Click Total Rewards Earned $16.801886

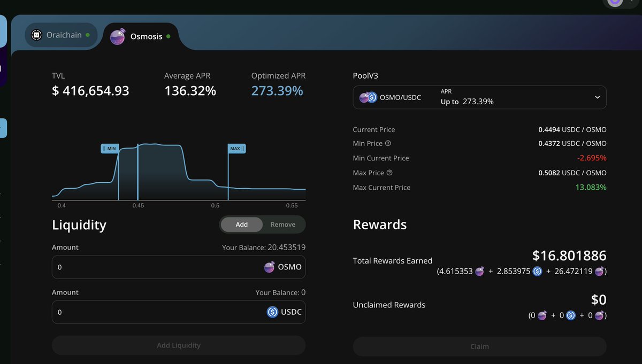click(569, 255)
